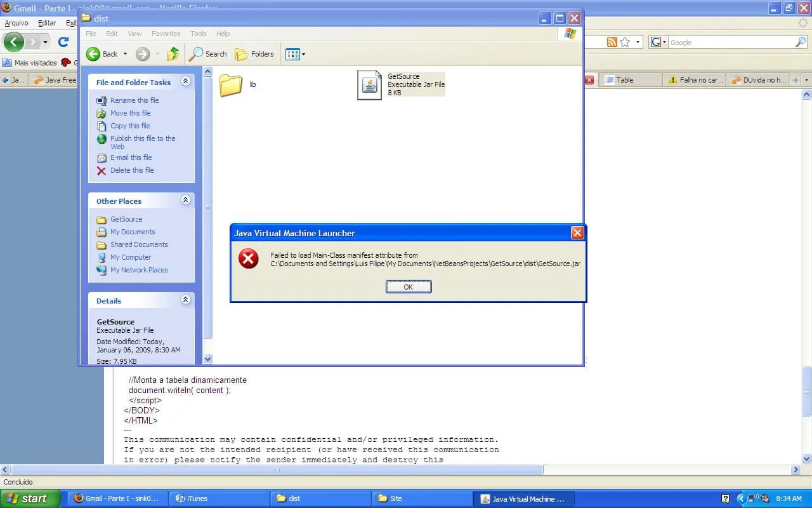Click OK in the Java Virtual Machine Launcher

tap(409, 287)
